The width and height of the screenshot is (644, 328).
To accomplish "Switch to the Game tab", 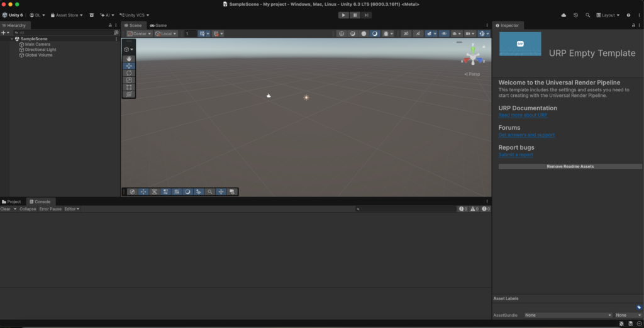I will pos(158,25).
